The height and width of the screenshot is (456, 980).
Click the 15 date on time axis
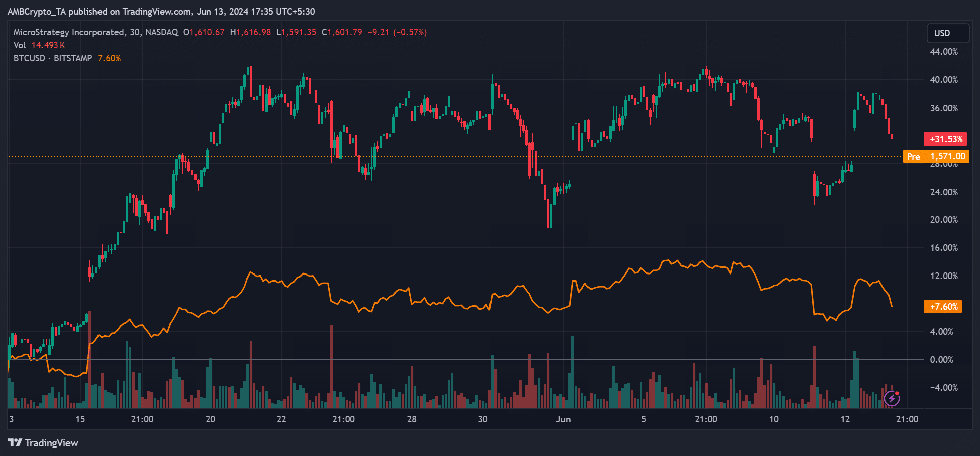[x=80, y=419]
